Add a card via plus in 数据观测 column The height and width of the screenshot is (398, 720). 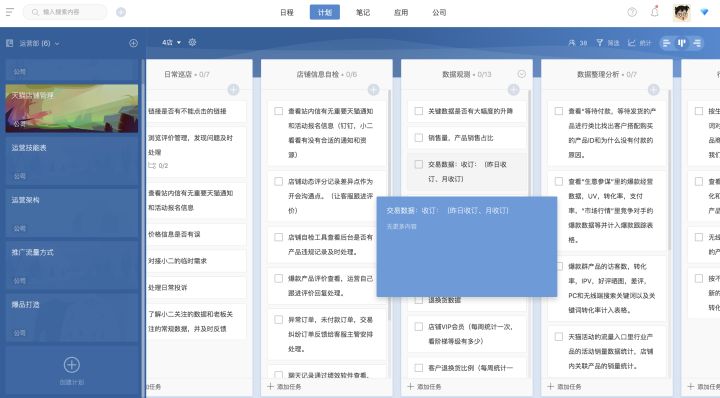point(513,90)
